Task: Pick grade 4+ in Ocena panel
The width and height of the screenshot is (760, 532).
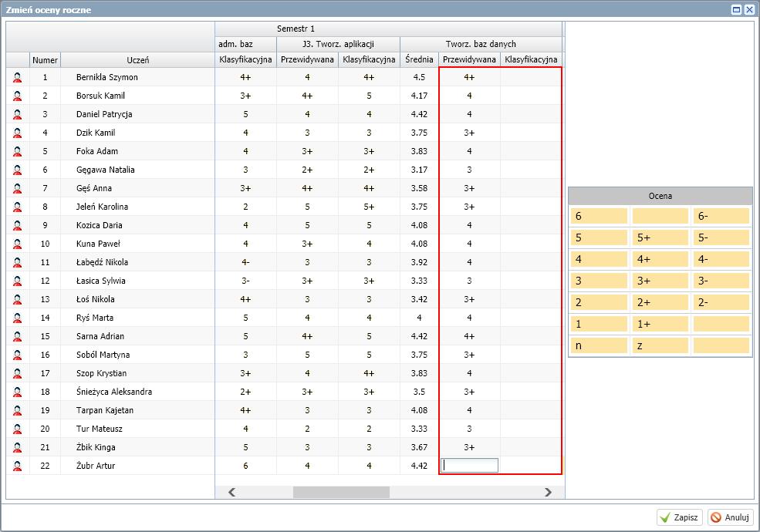Action: (x=660, y=259)
